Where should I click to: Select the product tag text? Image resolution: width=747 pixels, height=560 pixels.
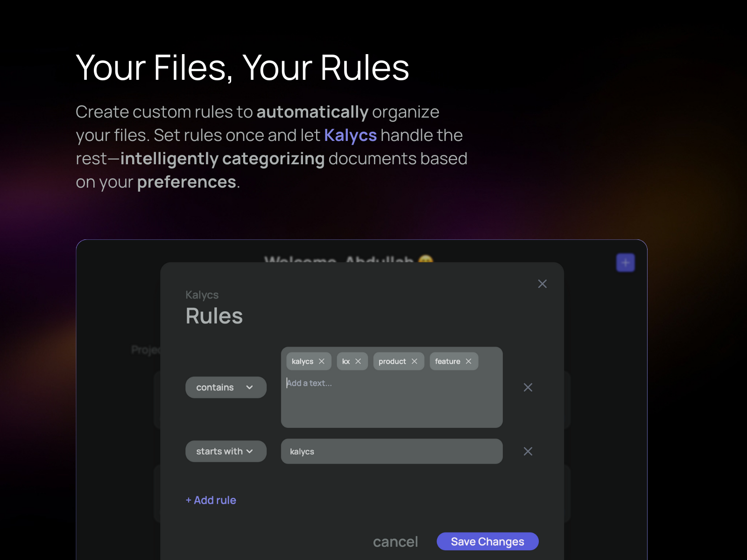[392, 362]
